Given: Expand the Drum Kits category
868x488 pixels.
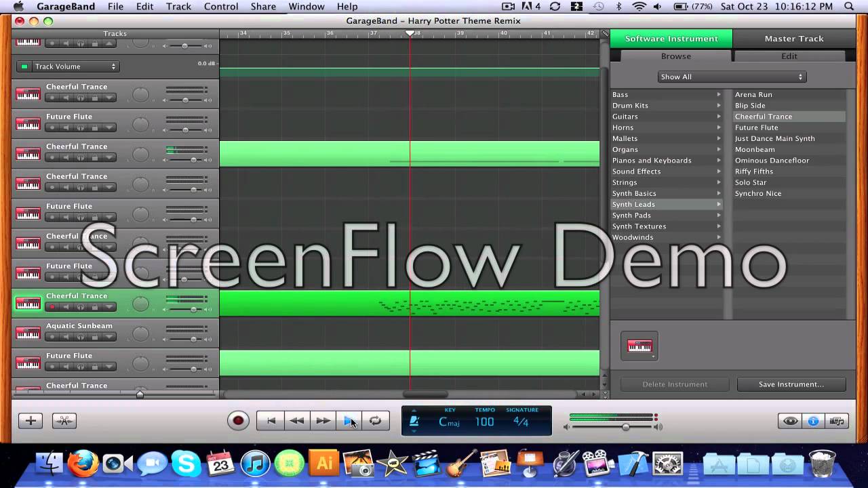Looking at the screenshot, I should click(x=666, y=105).
